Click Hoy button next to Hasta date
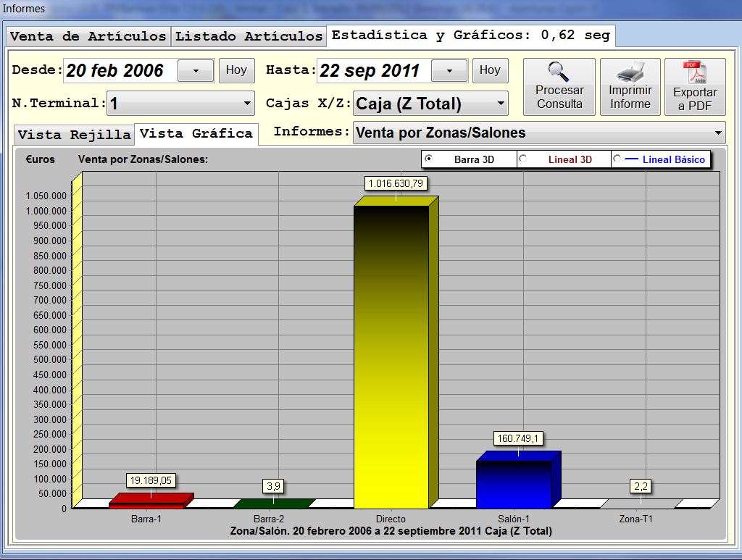The image size is (742, 560). [490, 70]
